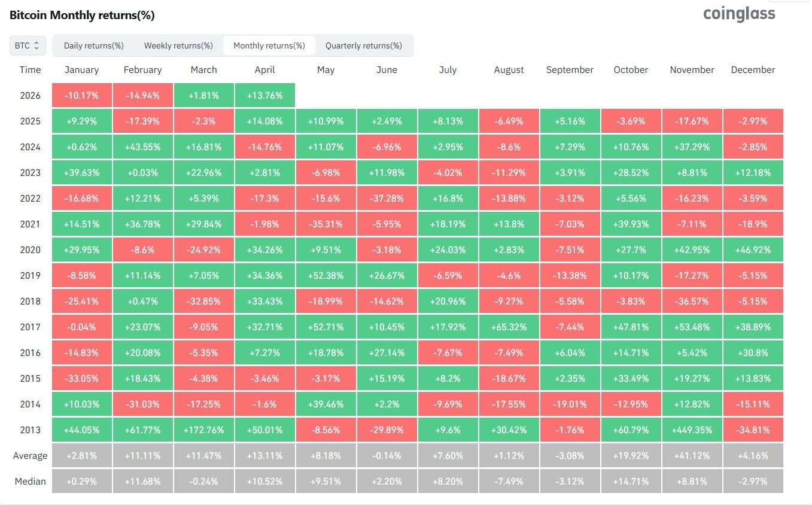The height and width of the screenshot is (505, 812).
Task: Click the 2021 year label
Action: [x=31, y=224]
